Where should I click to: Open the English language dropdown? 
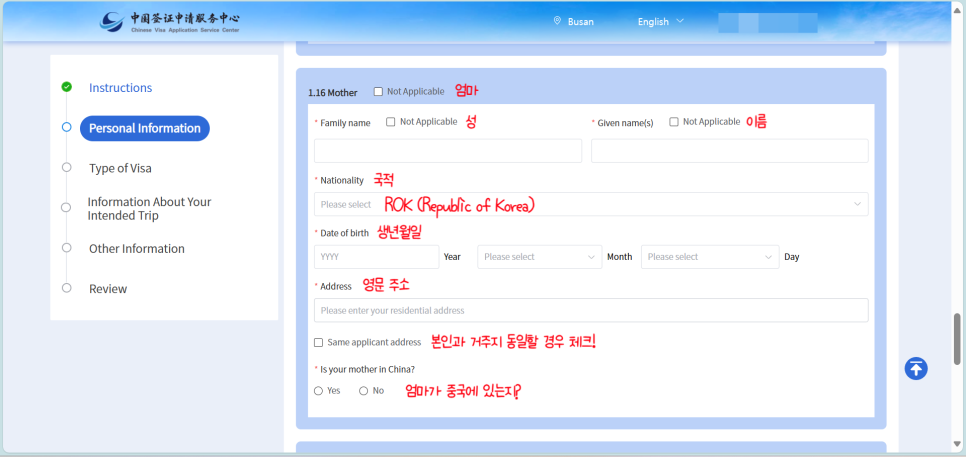660,22
